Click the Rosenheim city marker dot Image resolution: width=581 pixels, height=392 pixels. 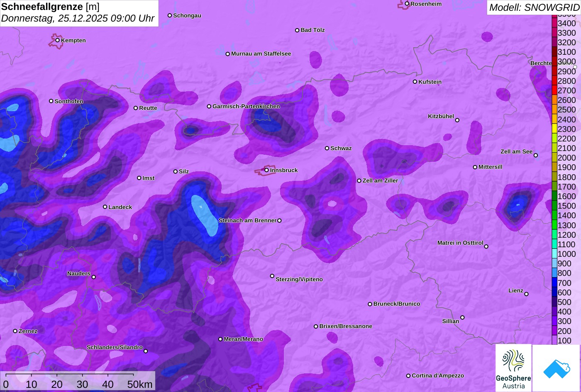(407, 4)
